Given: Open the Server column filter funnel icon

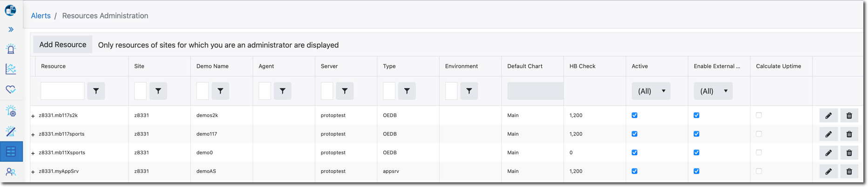Looking at the screenshot, I should [345, 91].
